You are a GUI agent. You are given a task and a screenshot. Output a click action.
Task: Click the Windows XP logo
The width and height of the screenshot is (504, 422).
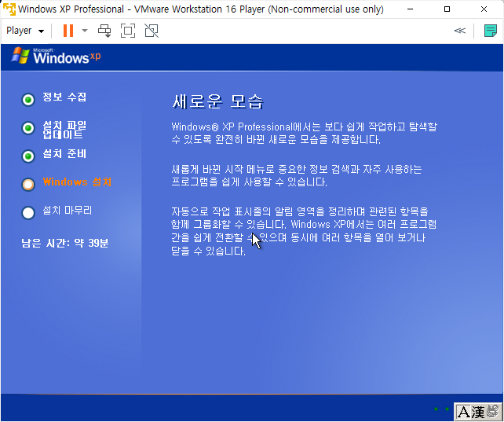[x=56, y=55]
